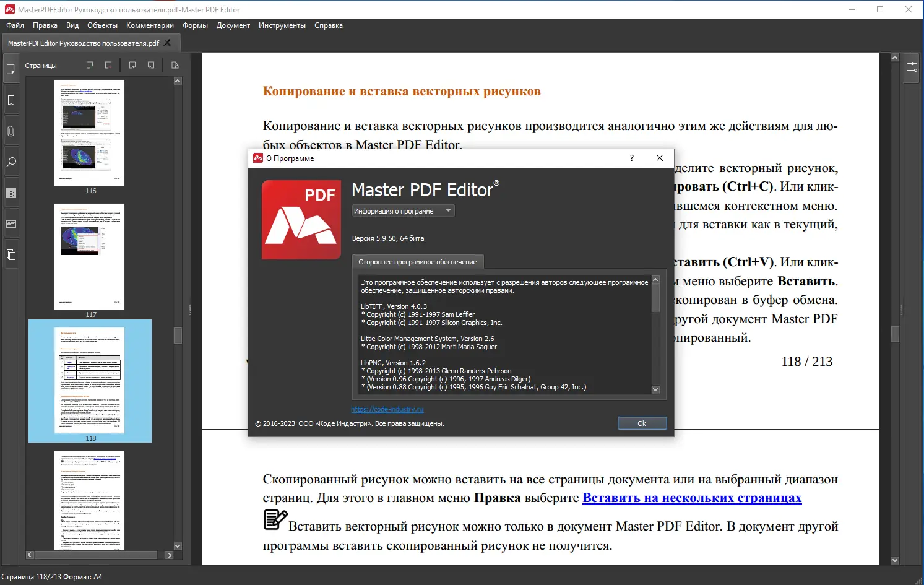Open the Search magnifier panel
924x585 pixels.
tap(11, 162)
